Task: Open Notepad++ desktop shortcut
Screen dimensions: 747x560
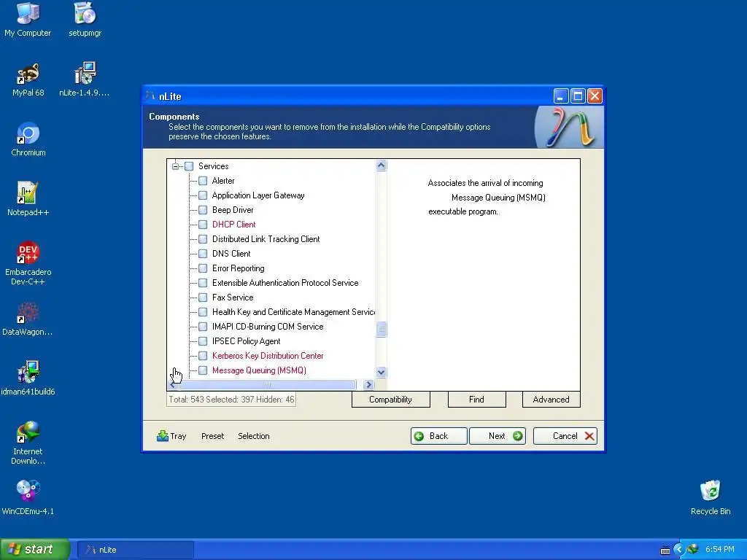Action: [x=28, y=199]
